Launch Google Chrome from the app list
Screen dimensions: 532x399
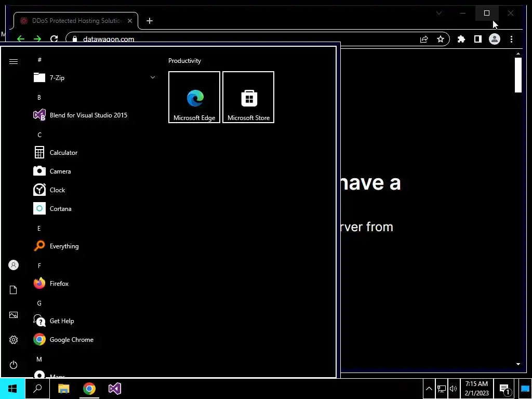95,339
